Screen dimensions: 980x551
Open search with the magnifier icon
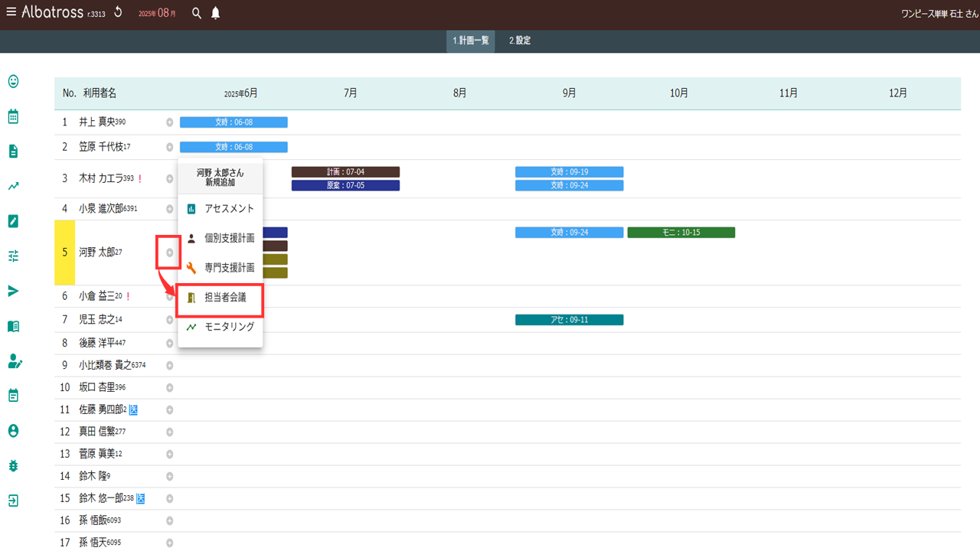[197, 13]
